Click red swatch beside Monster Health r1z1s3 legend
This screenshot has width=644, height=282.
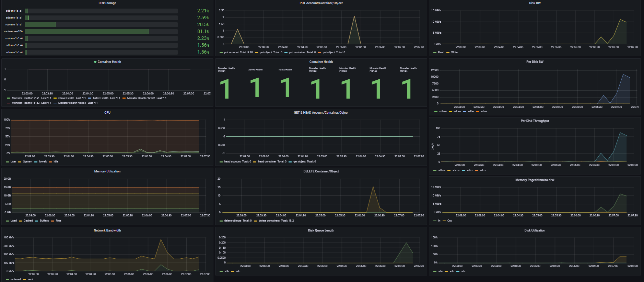click(9, 103)
